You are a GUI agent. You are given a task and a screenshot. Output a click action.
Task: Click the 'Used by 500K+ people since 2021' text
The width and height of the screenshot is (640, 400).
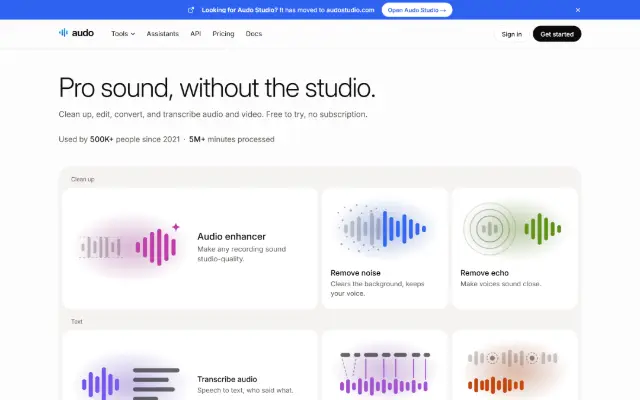pyautogui.click(x=119, y=139)
